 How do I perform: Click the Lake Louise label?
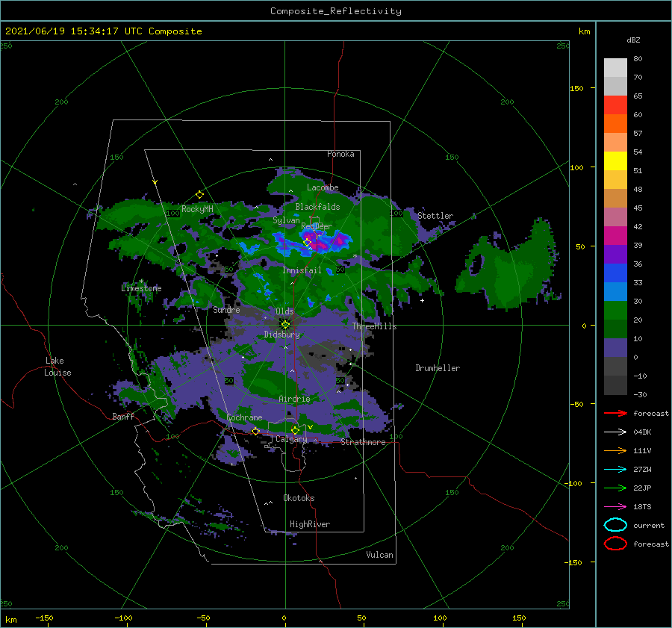tap(57, 367)
